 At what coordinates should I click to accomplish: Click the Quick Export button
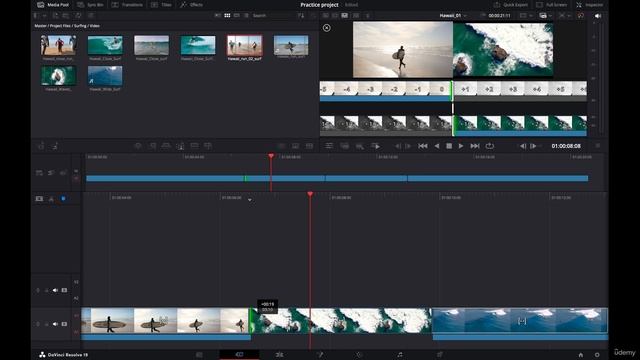(511, 5)
